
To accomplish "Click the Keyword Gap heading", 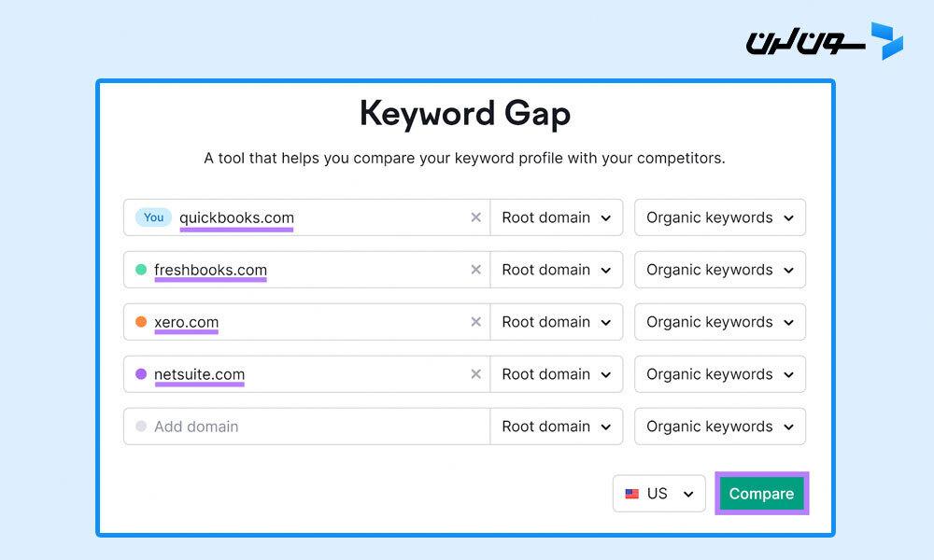I will pyautogui.click(x=465, y=114).
